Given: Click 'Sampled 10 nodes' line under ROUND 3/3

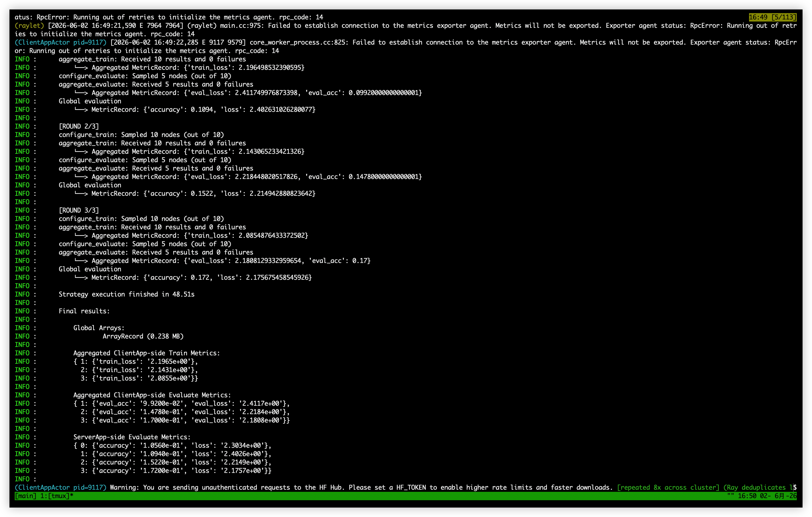Looking at the screenshot, I should click(141, 219).
